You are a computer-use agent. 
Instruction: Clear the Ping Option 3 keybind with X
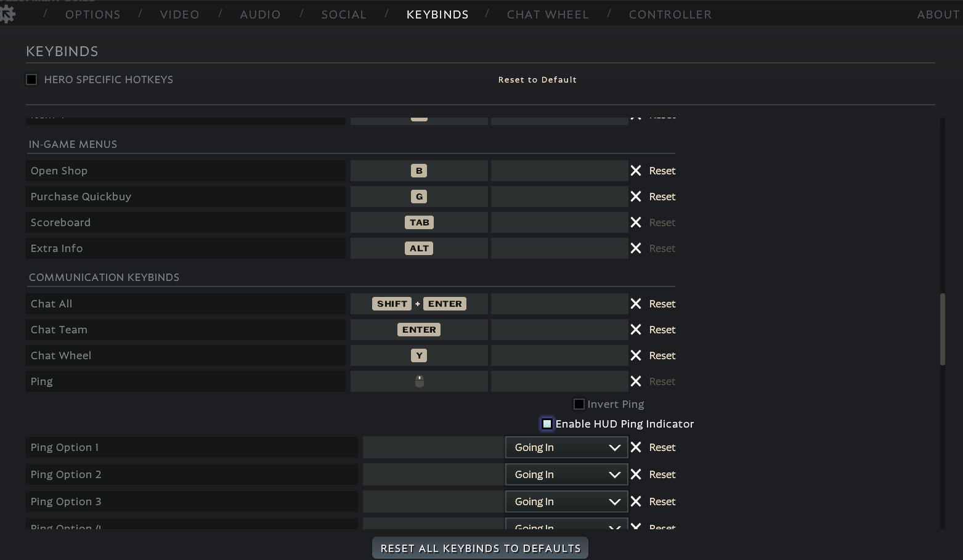point(636,501)
